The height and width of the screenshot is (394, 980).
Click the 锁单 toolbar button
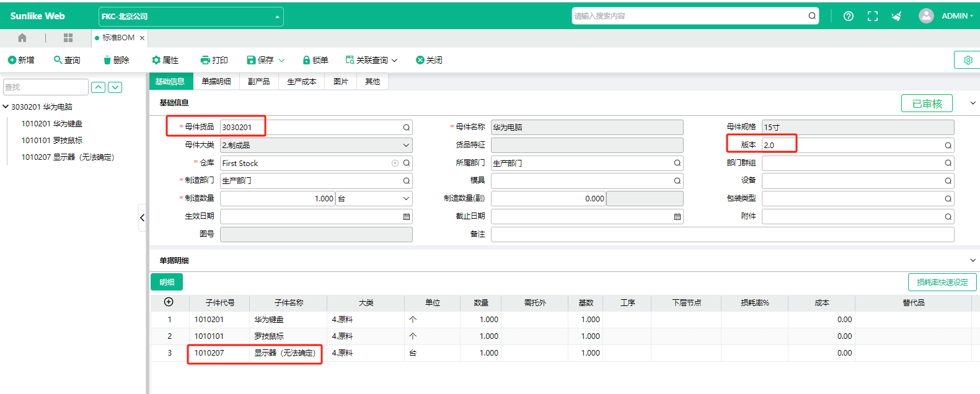click(x=315, y=60)
